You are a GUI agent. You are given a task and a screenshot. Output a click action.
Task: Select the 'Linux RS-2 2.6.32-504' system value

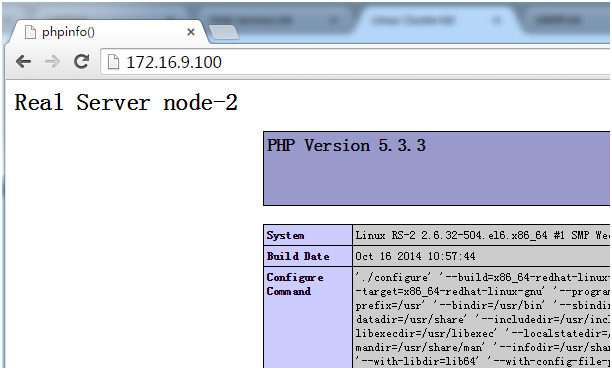[x=482, y=235]
